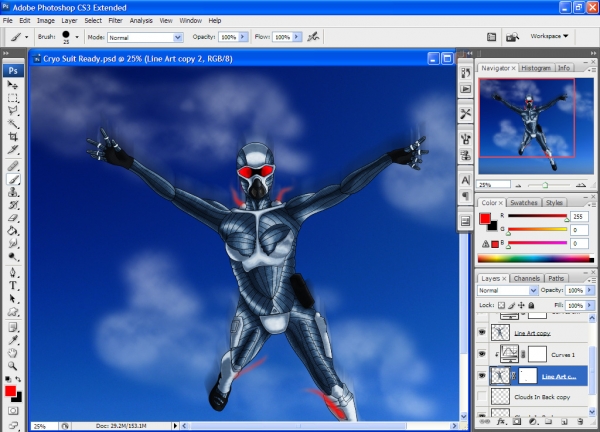The width and height of the screenshot is (600, 432).
Task: Toggle lock all
Action: (531, 305)
